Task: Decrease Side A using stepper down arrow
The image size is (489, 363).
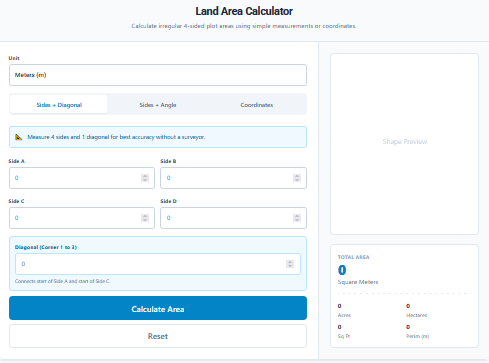Action: click(x=145, y=180)
